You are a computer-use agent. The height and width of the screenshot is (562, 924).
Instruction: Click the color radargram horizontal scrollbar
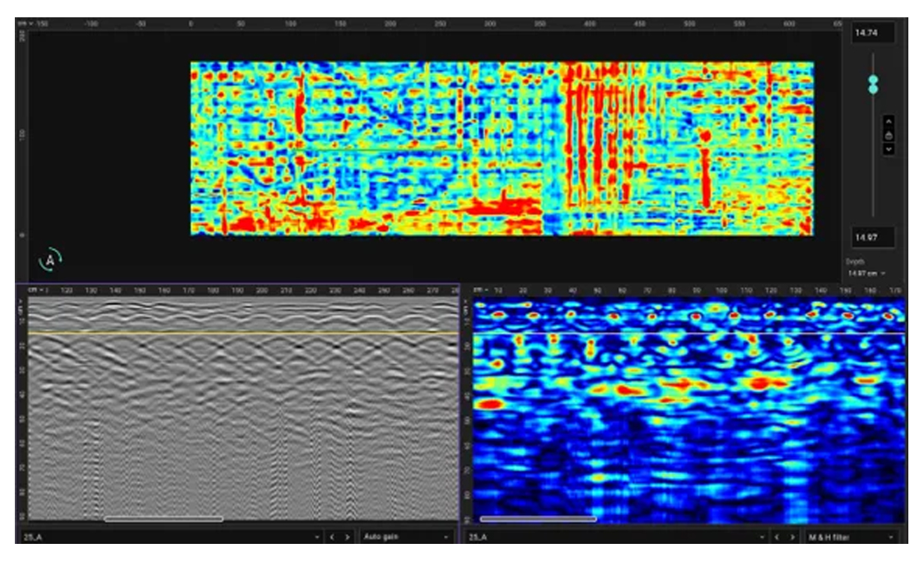point(538,519)
